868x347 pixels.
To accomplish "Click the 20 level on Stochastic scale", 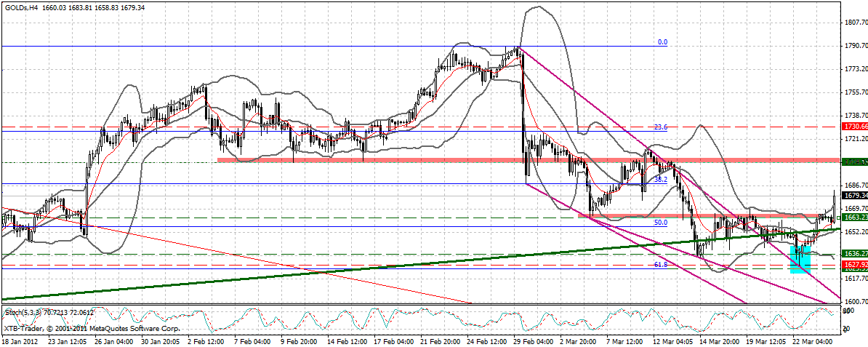I will [x=847, y=330].
